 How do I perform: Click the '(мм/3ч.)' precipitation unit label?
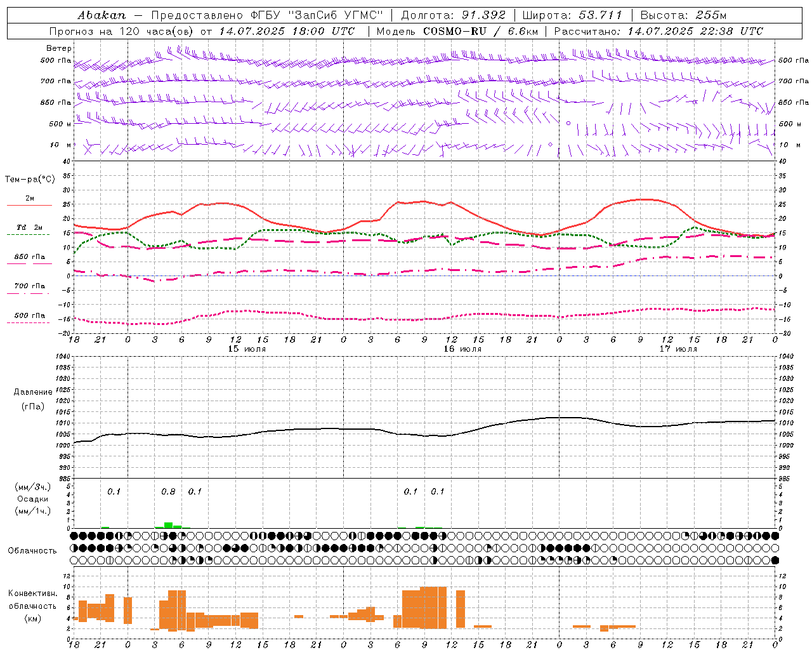point(33,487)
